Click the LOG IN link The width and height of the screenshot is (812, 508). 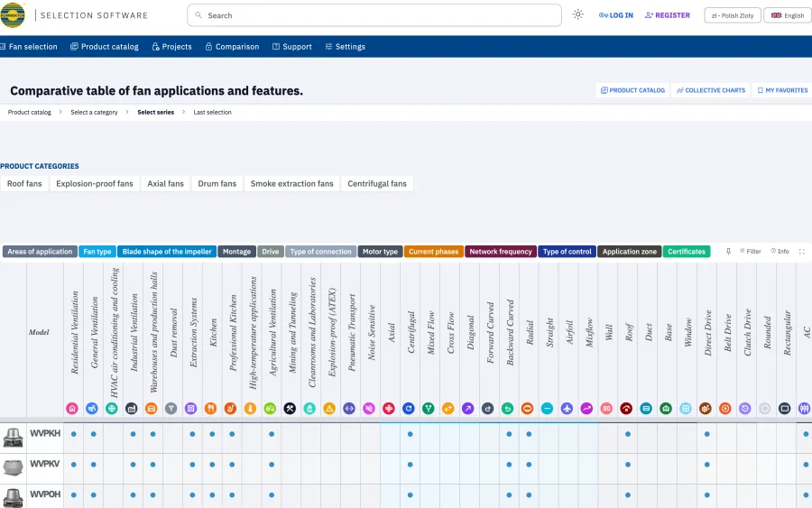tap(615, 15)
